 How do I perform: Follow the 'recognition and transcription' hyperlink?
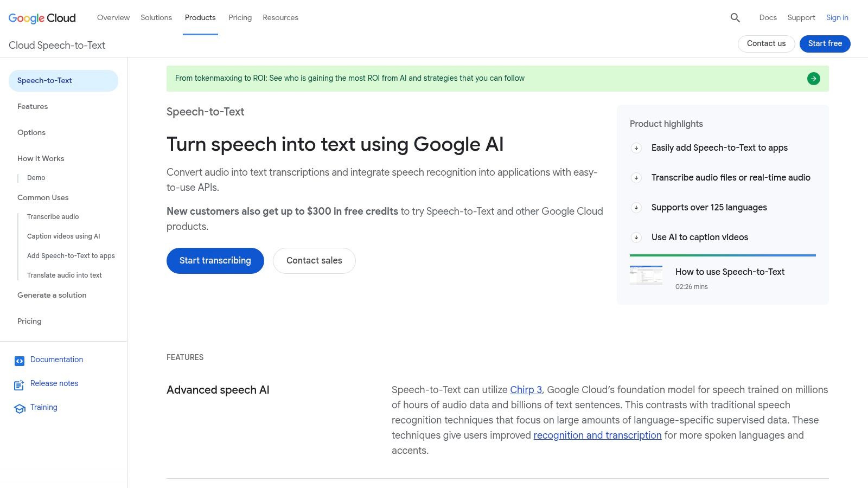click(x=597, y=435)
